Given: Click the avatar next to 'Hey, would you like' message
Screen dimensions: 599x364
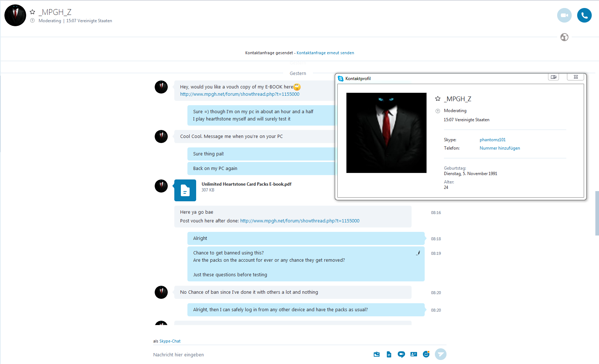Looking at the screenshot, I should pyautogui.click(x=161, y=87).
